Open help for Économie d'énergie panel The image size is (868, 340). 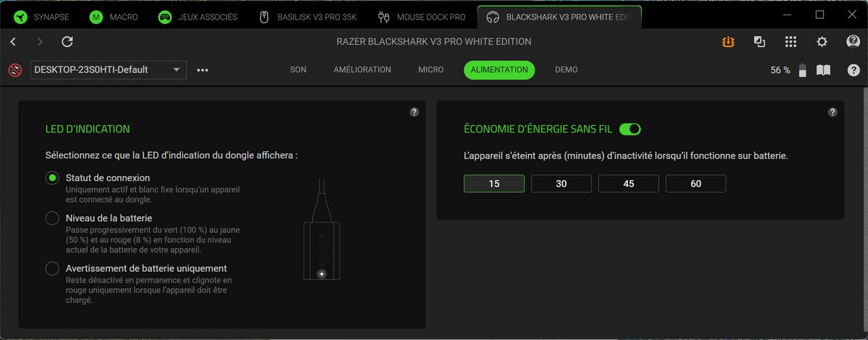pyautogui.click(x=832, y=112)
